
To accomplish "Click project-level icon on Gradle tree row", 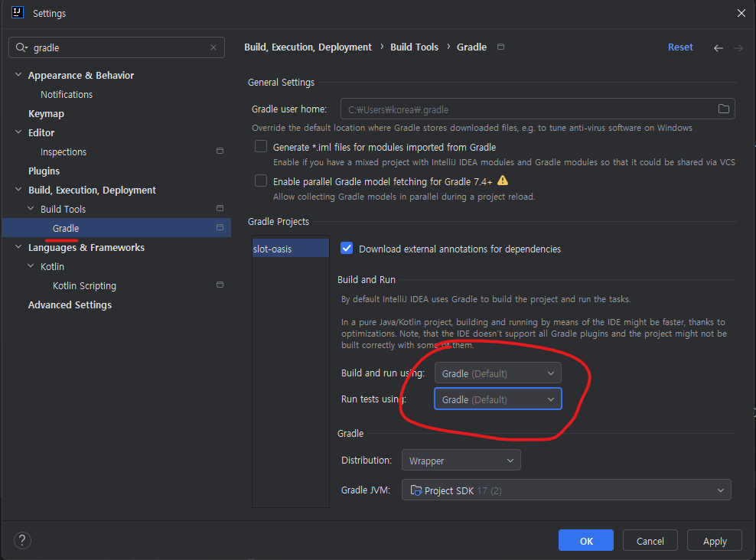I will (x=220, y=227).
